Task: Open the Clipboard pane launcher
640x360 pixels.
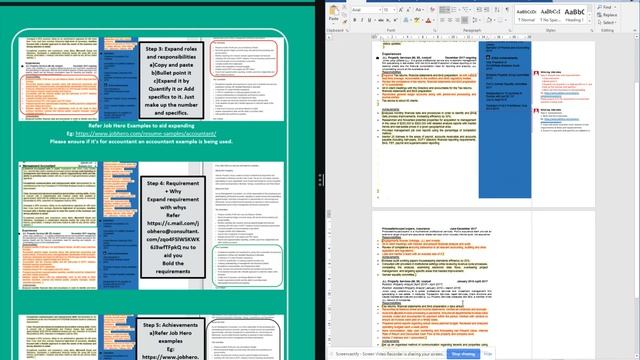Action: tap(347, 31)
